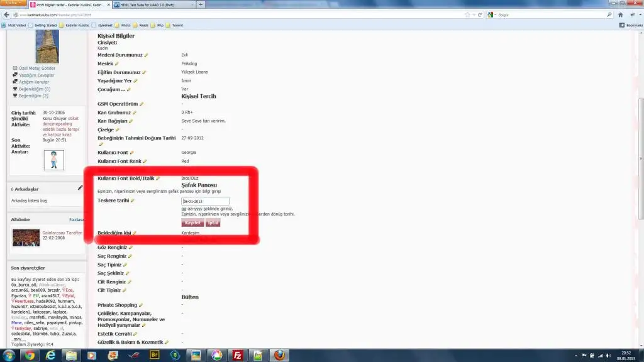Open a new tab with the plus button
Viewport: 644px width, 362px height.
pos(201,4)
